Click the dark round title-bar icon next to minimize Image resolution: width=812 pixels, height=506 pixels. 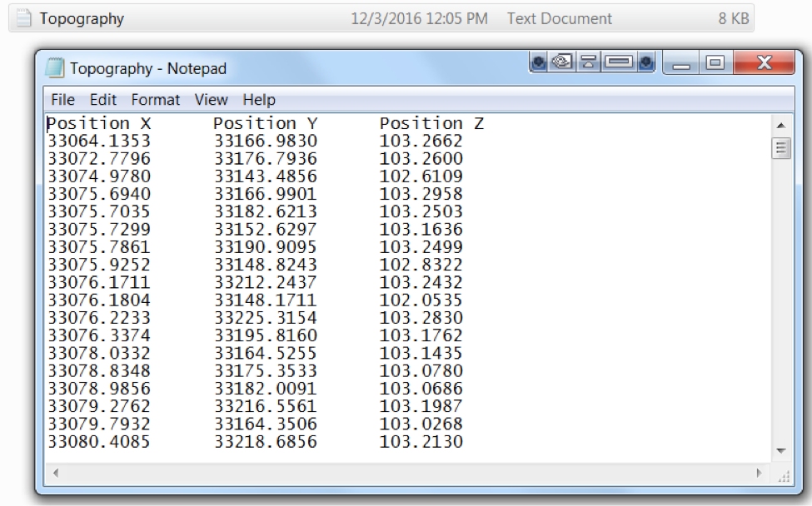click(645, 62)
